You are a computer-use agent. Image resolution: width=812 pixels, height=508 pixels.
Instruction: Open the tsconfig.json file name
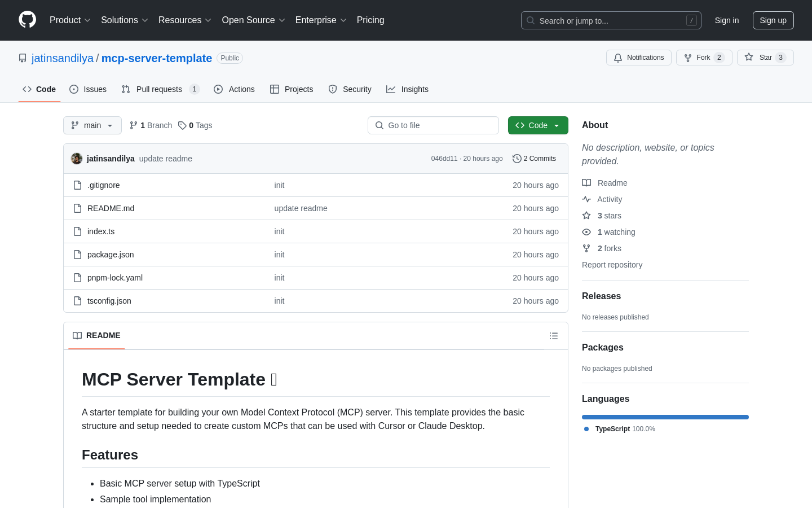[x=109, y=301]
